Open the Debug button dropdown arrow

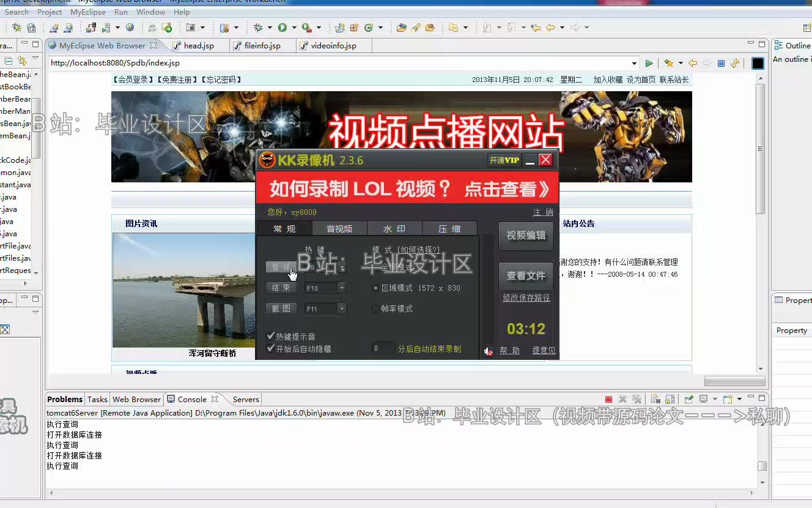pyautogui.click(x=270, y=28)
